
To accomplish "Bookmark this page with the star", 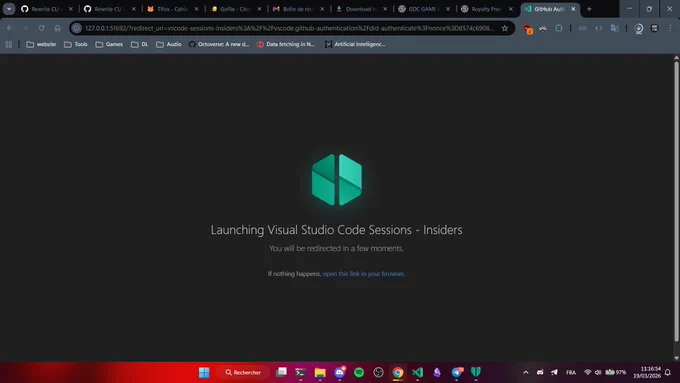I will 505,28.
